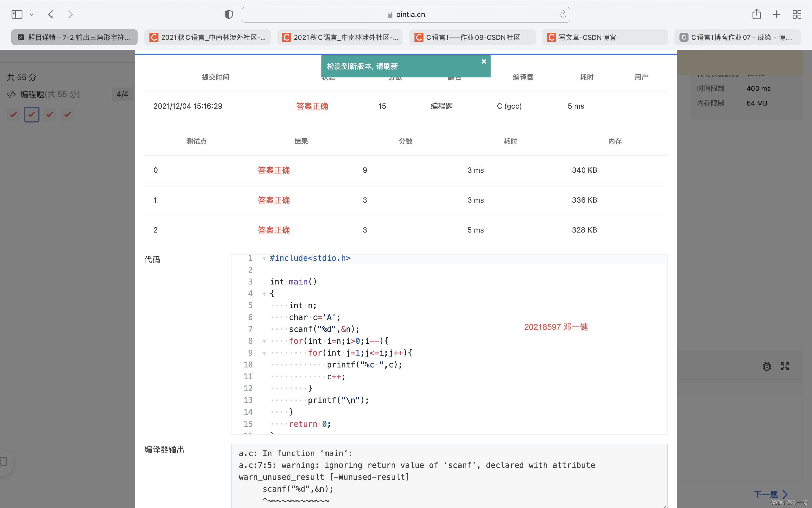Click the red 20218597 邓一健 annotation

(556, 327)
